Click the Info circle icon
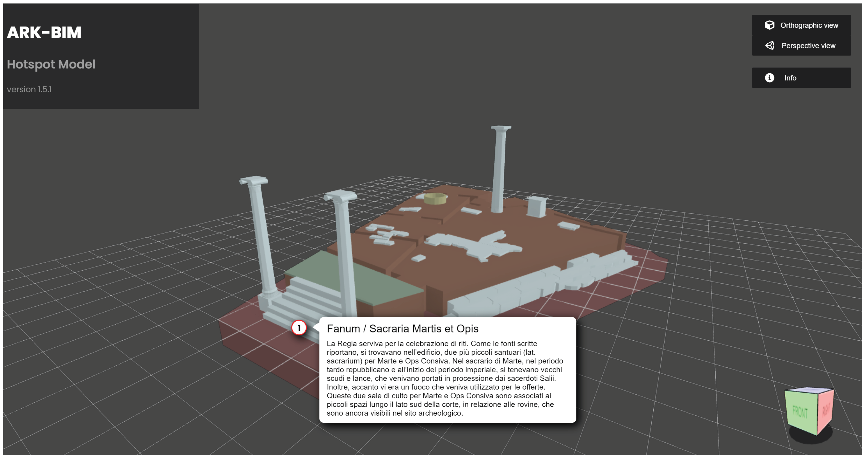The height and width of the screenshot is (460, 868). pyautogui.click(x=769, y=78)
